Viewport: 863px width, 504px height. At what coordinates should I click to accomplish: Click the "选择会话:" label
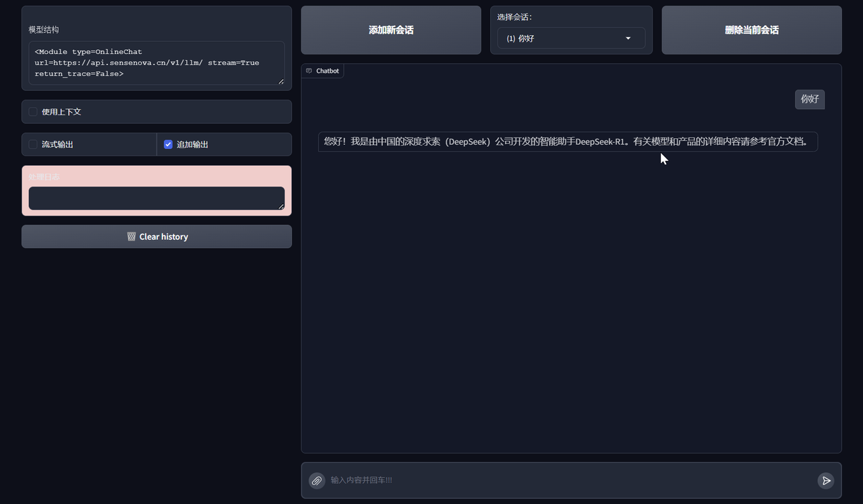click(514, 17)
